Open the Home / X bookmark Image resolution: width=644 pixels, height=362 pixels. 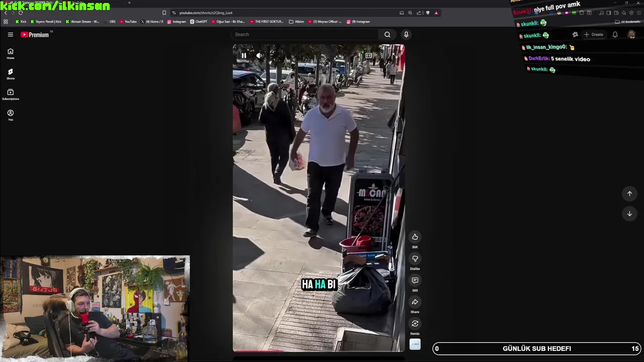(x=152, y=22)
